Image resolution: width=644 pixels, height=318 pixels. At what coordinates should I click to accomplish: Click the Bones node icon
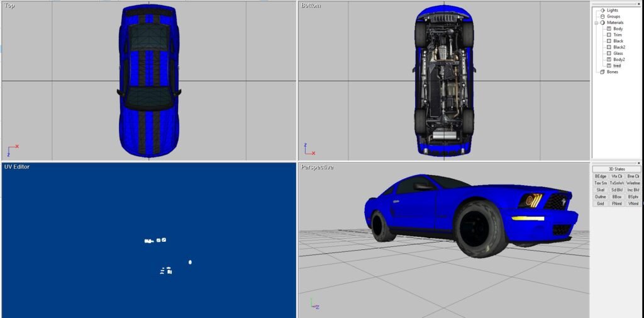602,72
